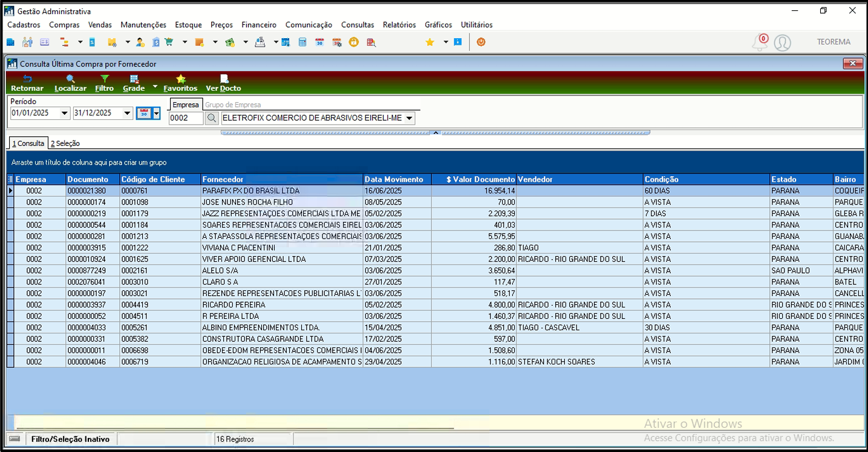The width and height of the screenshot is (868, 452).
Task: Expand dropdown arrow next to shopping cart icon
Action: (184, 42)
